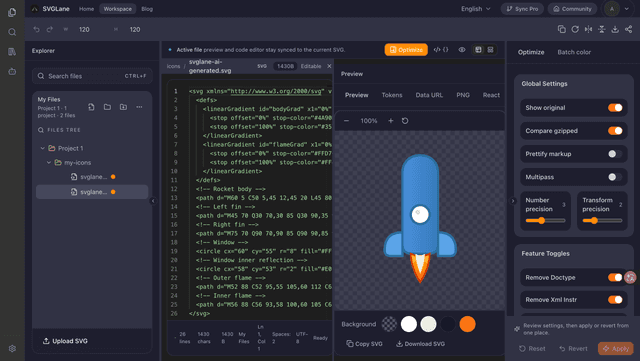
Task: Collapse the my-icons folder
Action: tap(49, 163)
